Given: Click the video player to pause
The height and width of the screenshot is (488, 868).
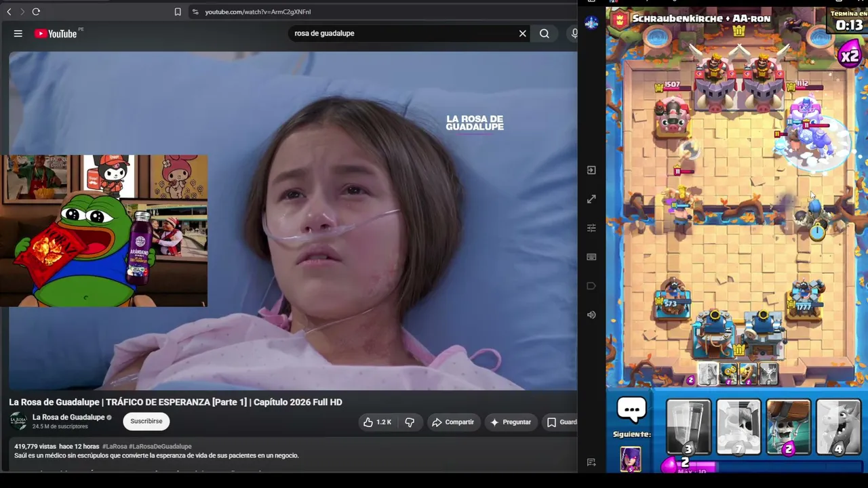Looking at the screenshot, I should pyautogui.click(x=293, y=221).
